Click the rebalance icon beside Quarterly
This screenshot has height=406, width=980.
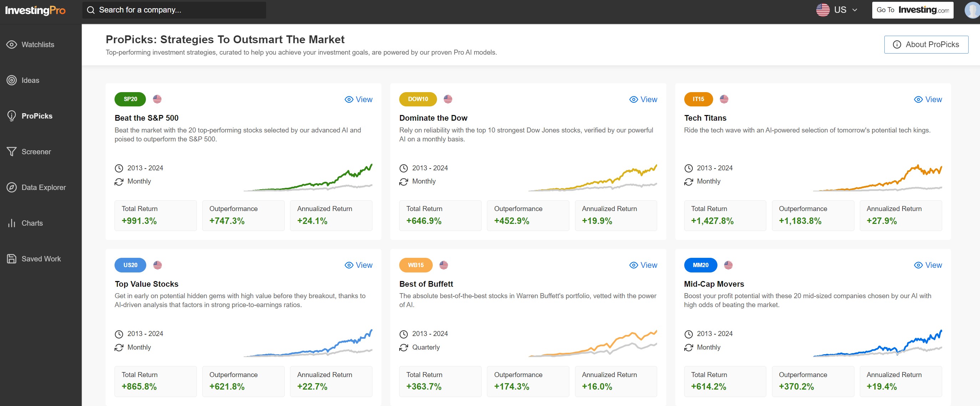tap(403, 348)
